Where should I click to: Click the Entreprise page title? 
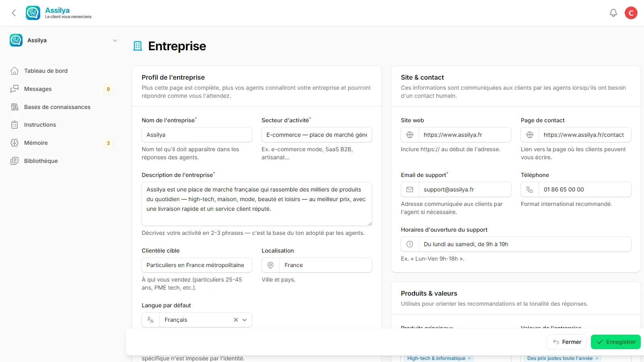coord(177,46)
